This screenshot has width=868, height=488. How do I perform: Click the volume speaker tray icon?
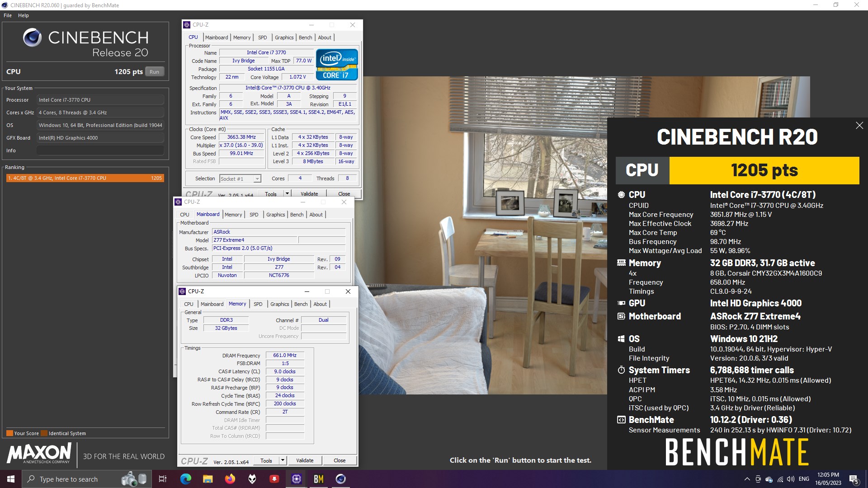coord(791,479)
